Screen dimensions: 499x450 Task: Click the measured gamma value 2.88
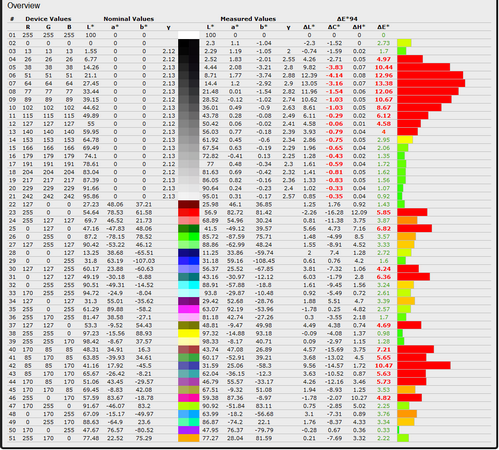point(289,75)
